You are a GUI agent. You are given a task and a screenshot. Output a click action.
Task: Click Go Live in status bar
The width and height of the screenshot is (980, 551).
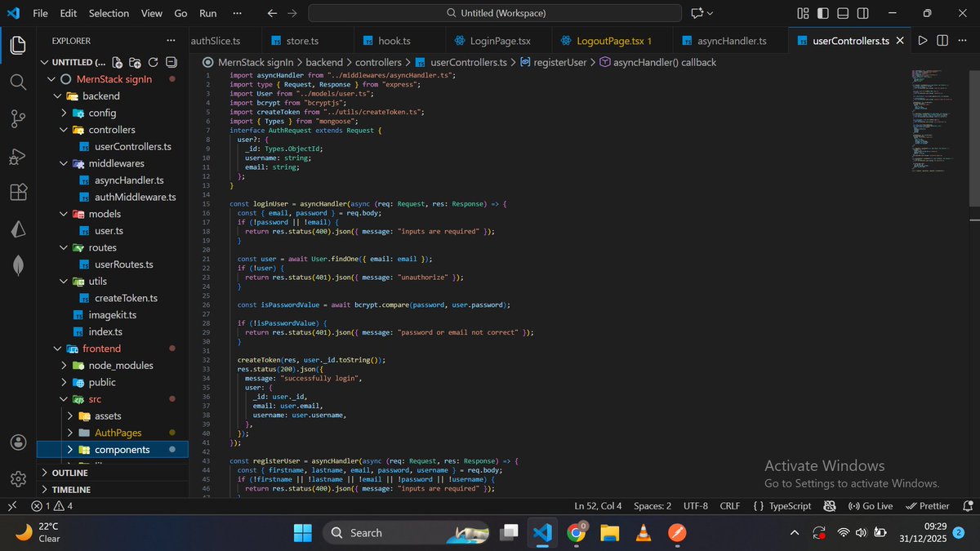click(871, 506)
